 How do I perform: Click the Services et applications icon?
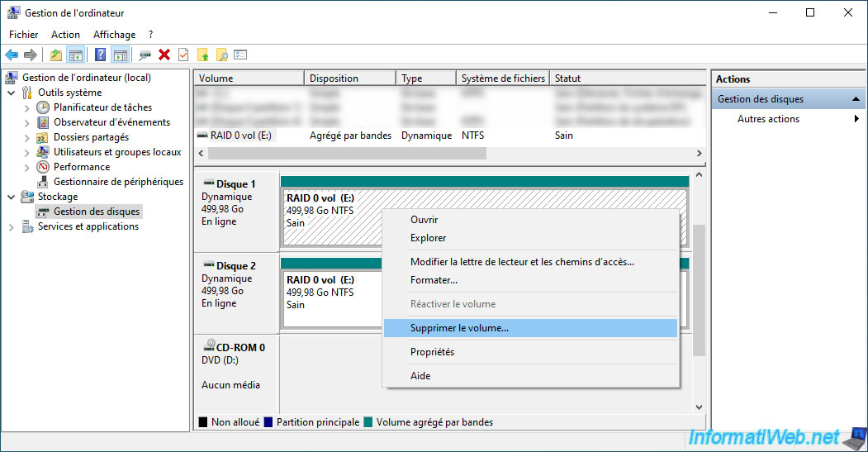[27, 226]
